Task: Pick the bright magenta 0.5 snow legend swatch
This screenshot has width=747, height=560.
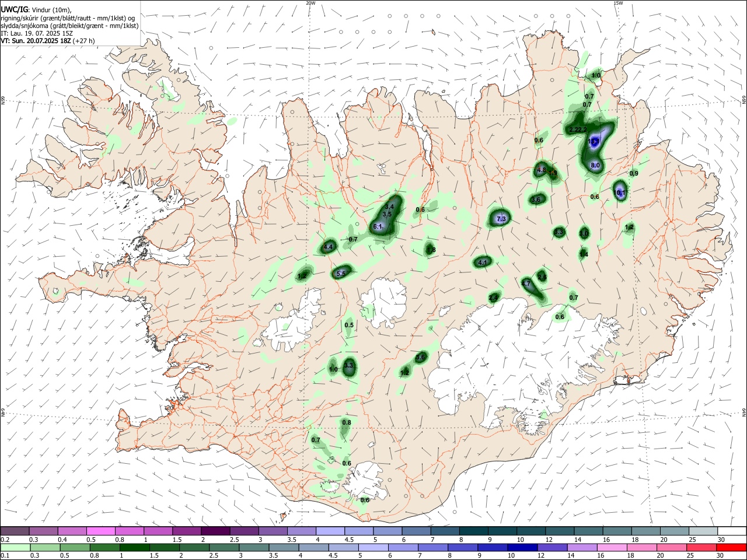Action: click(x=101, y=531)
